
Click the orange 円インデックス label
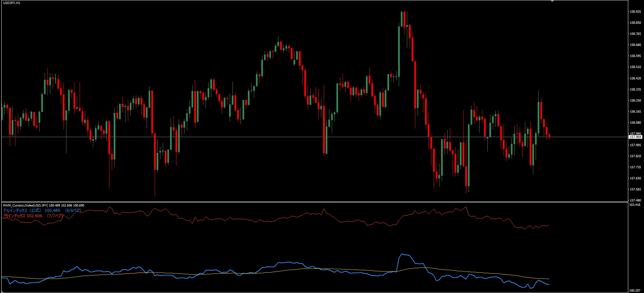pos(14,216)
